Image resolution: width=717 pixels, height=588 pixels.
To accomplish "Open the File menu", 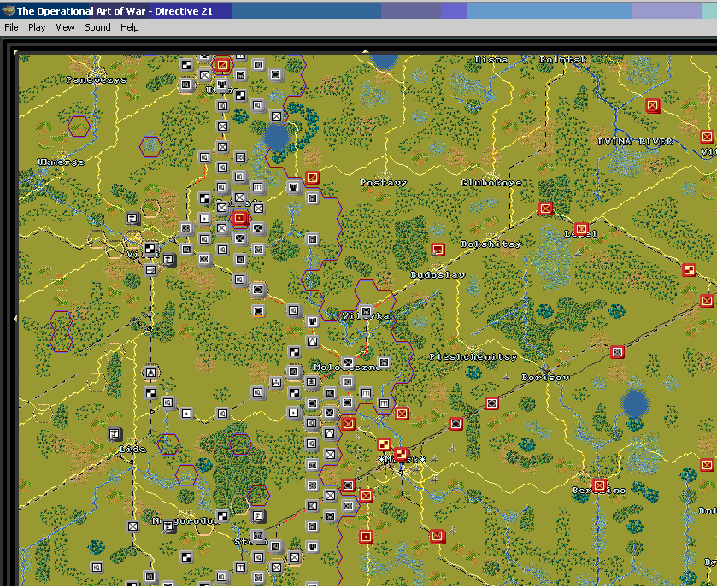I will click(11, 27).
